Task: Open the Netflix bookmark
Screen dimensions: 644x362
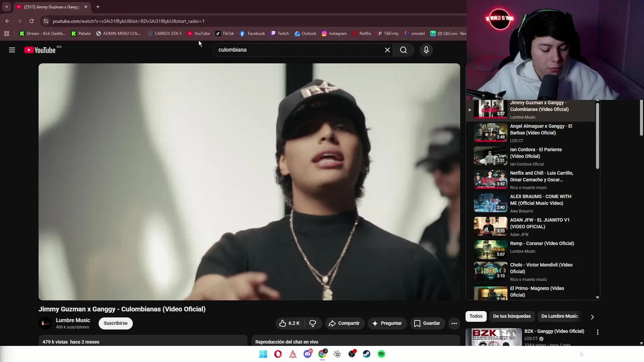Action: coord(362,34)
